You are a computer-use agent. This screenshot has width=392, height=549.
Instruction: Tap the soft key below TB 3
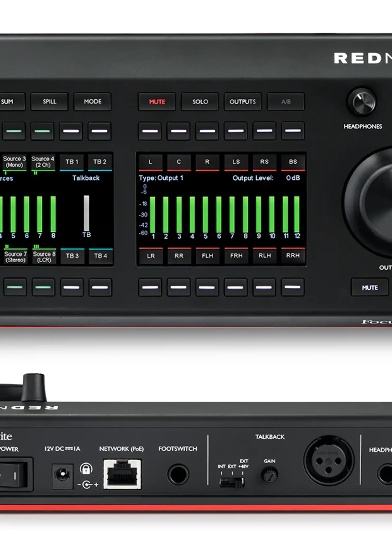coord(72,287)
